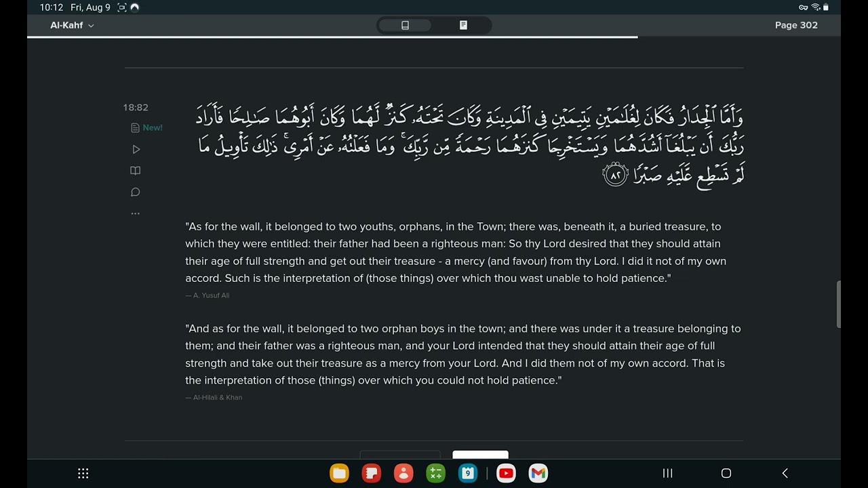This screenshot has height=488, width=868.
Task: Open the My Files folder app
Action: (x=339, y=473)
